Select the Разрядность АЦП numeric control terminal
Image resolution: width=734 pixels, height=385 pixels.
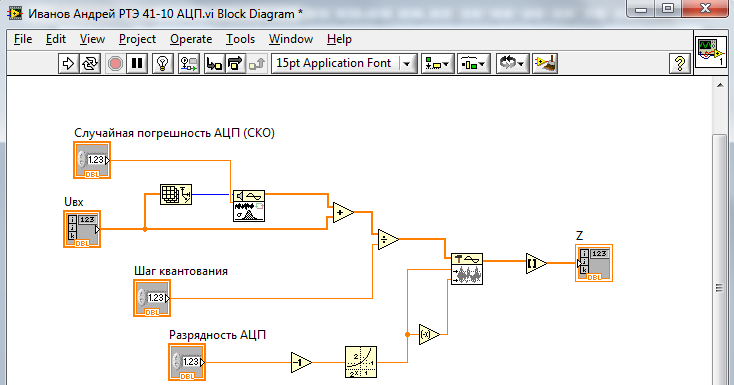click(187, 362)
